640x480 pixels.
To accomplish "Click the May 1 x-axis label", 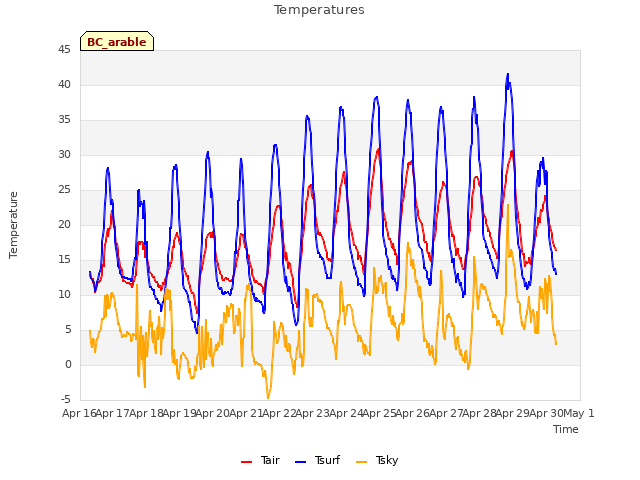I will (x=579, y=413).
